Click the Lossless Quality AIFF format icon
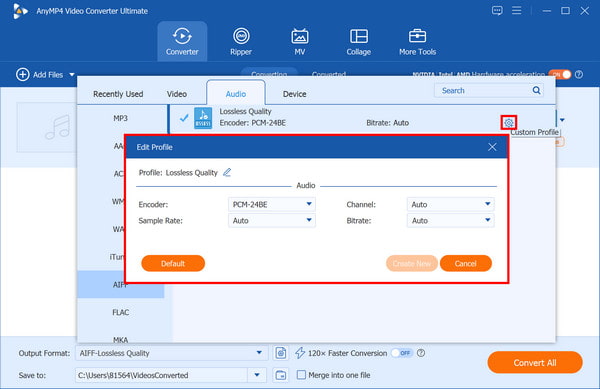Image resolution: width=600 pixels, height=389 pixels. (203, 118)
